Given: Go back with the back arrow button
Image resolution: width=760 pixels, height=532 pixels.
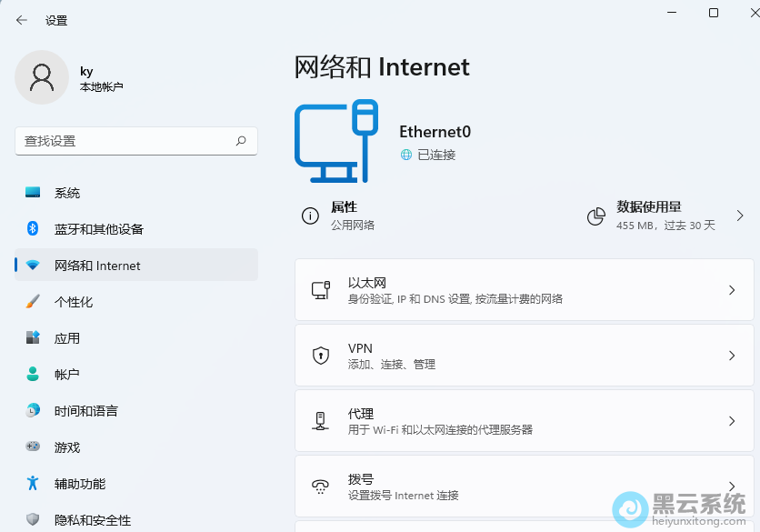Looking at the screenshot, I should pos(20,19).
